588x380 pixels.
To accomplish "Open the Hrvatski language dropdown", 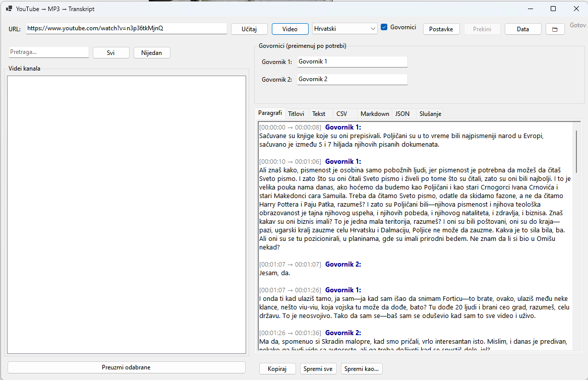I will tap(344, 29).
